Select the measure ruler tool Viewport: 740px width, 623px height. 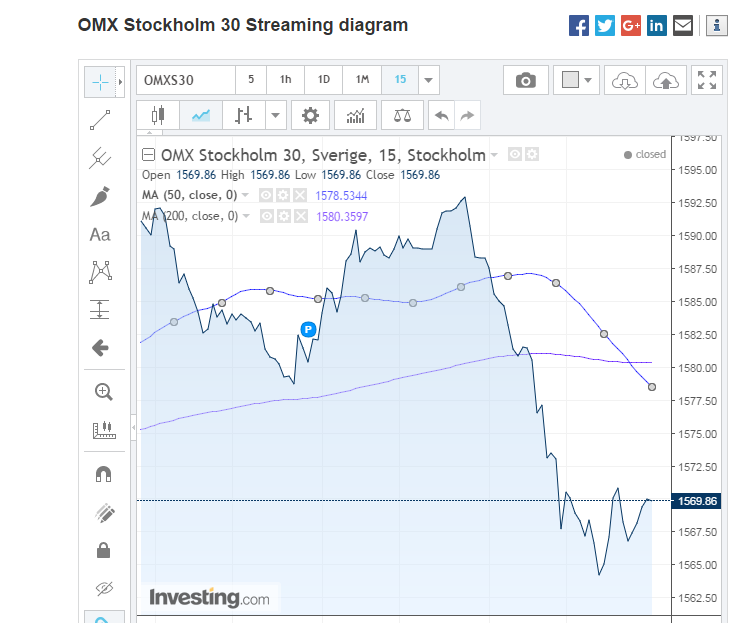click(104, 430)
